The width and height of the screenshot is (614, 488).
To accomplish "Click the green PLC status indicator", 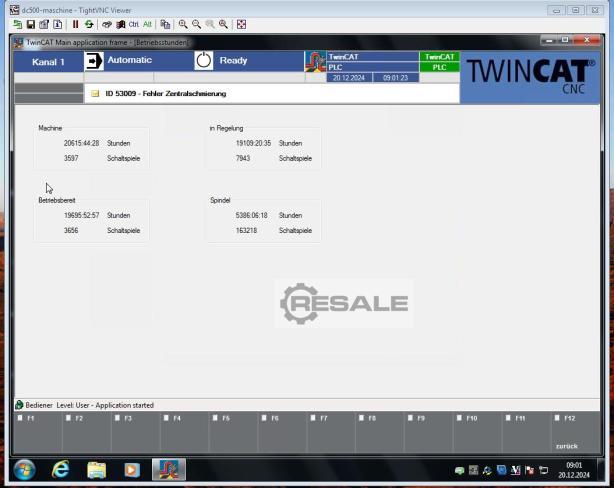I will click(x=439, y=67).
